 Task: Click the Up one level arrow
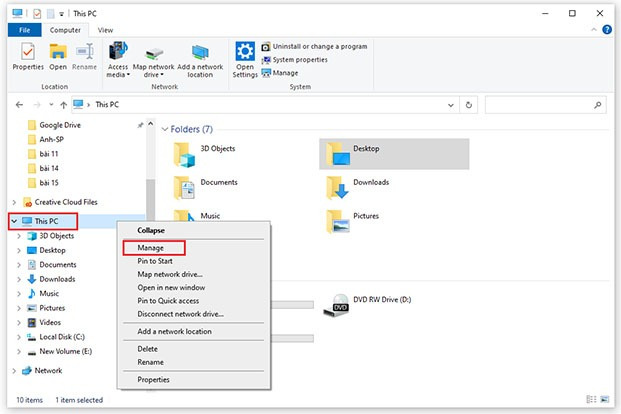(x=63, y=105)
